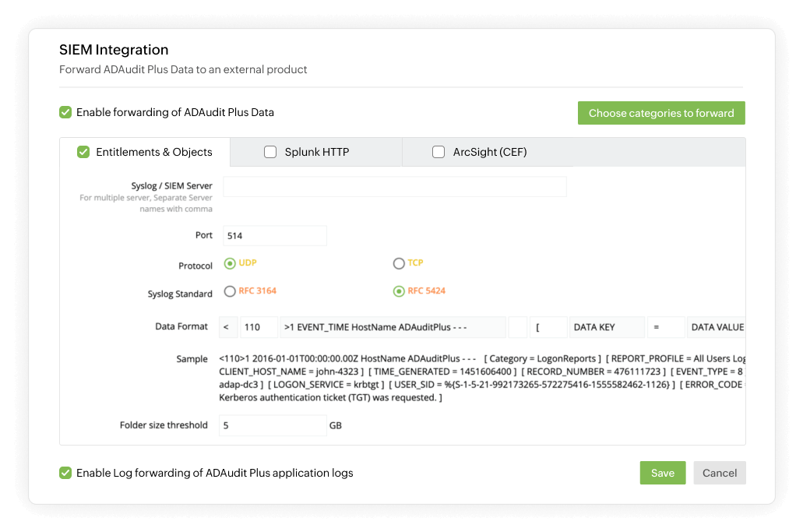Edit the Folder size threshold value
The width and height of the screenshot is (803, 532).
point(274,425)
